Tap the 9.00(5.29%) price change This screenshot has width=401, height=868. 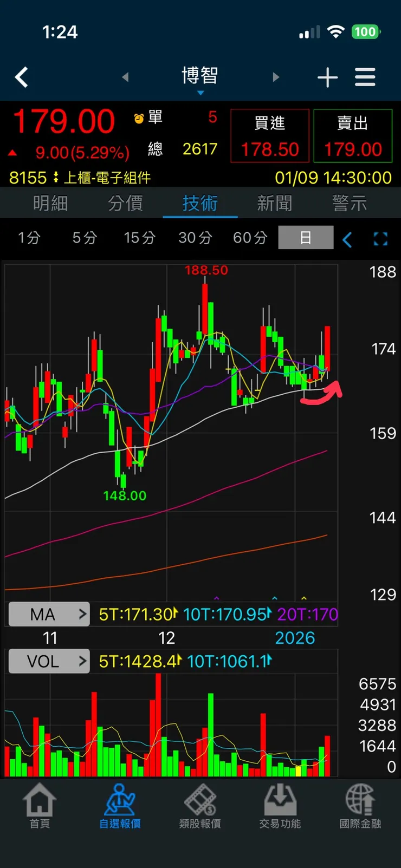(x=82, y=153)
